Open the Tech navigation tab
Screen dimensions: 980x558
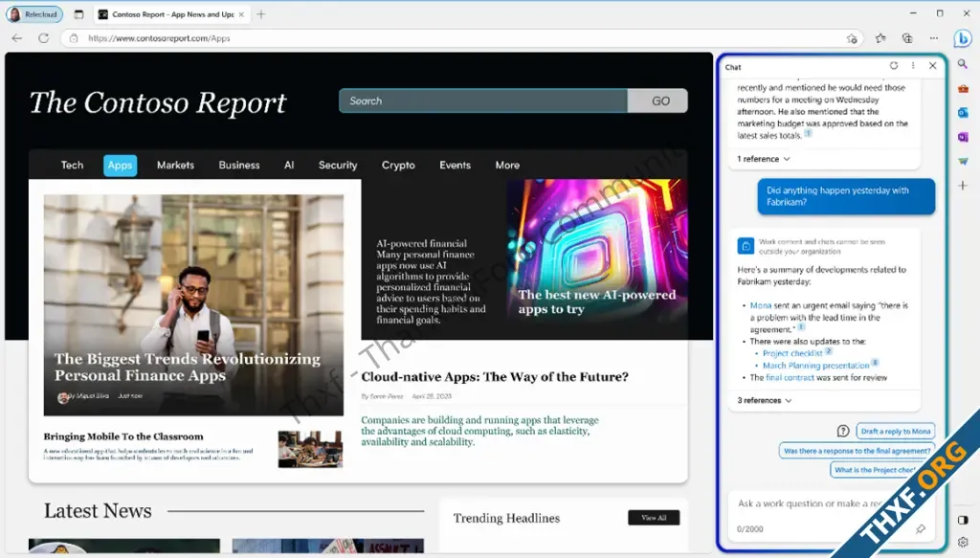(72, 165)
